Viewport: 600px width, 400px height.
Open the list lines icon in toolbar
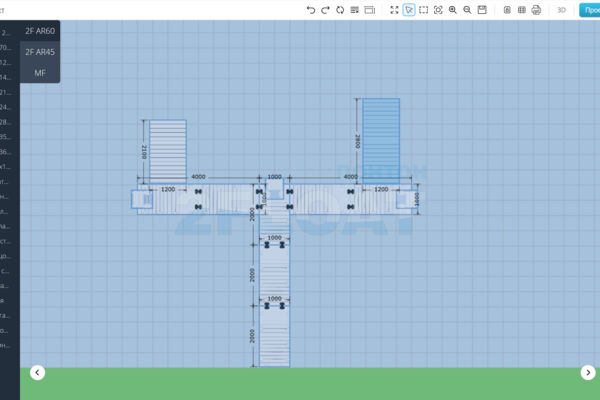[355, 10]
